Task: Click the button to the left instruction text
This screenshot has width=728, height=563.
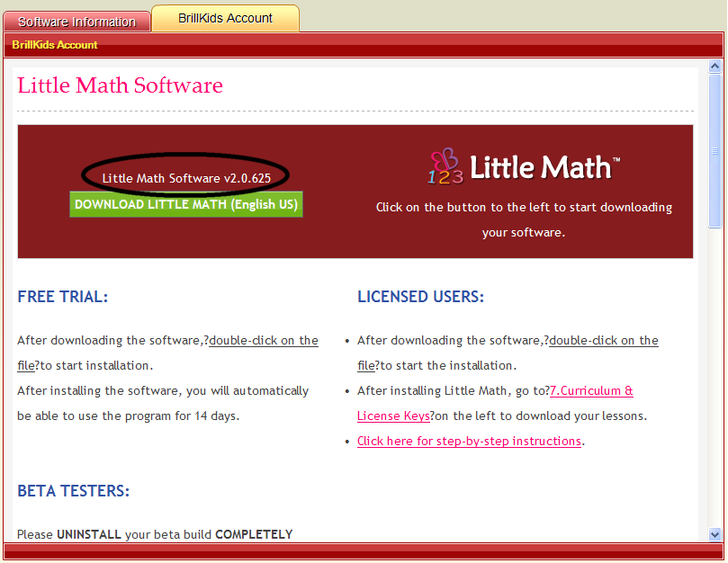Action: [x=524, y=219]
